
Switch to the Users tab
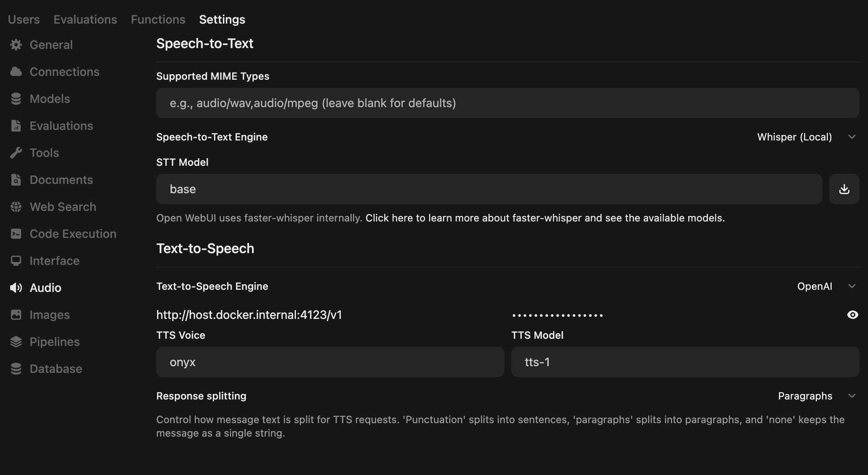pos(24,19)
